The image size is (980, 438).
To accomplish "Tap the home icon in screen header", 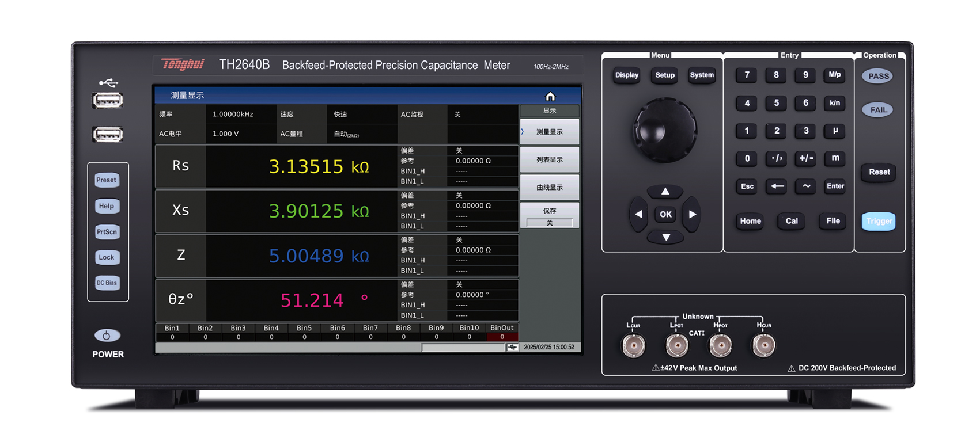I will (x=550, y=96).
